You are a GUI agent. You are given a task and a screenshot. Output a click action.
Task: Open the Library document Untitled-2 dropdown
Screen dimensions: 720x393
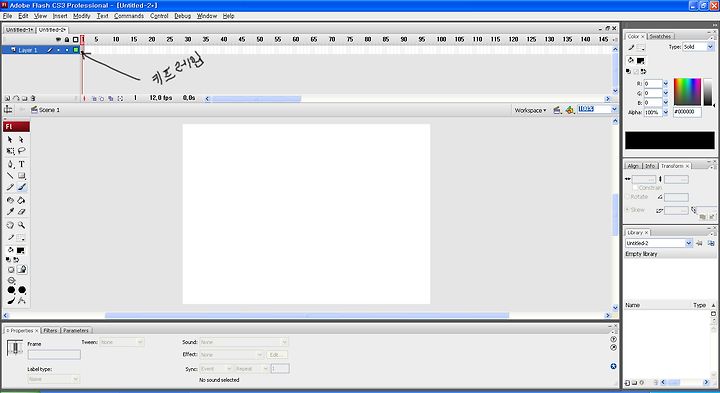(688, 243)
